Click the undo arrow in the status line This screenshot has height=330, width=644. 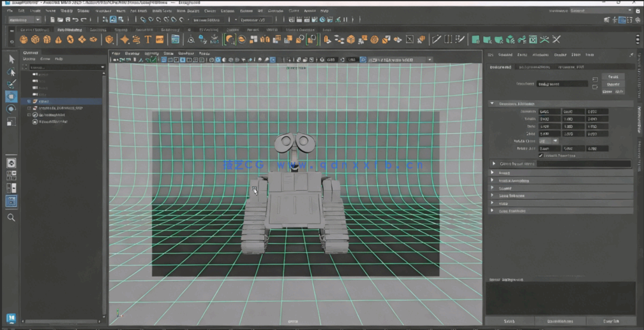coord(75,20)
